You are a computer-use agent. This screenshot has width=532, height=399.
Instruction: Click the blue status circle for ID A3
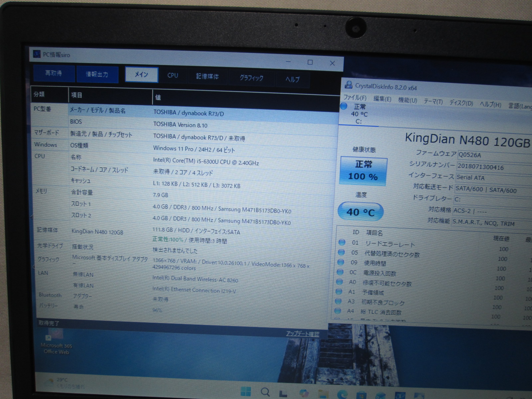pyautogui.click(x=338, y=301)
